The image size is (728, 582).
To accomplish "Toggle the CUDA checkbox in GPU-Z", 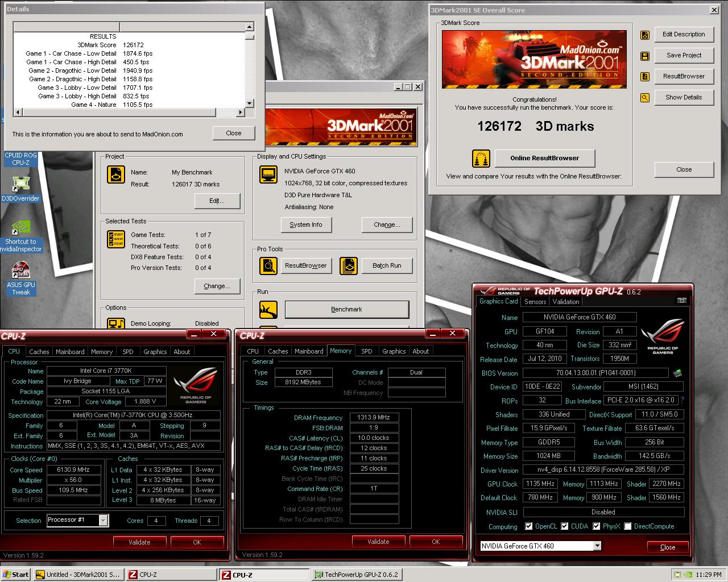I will click(x=565, y=526).
